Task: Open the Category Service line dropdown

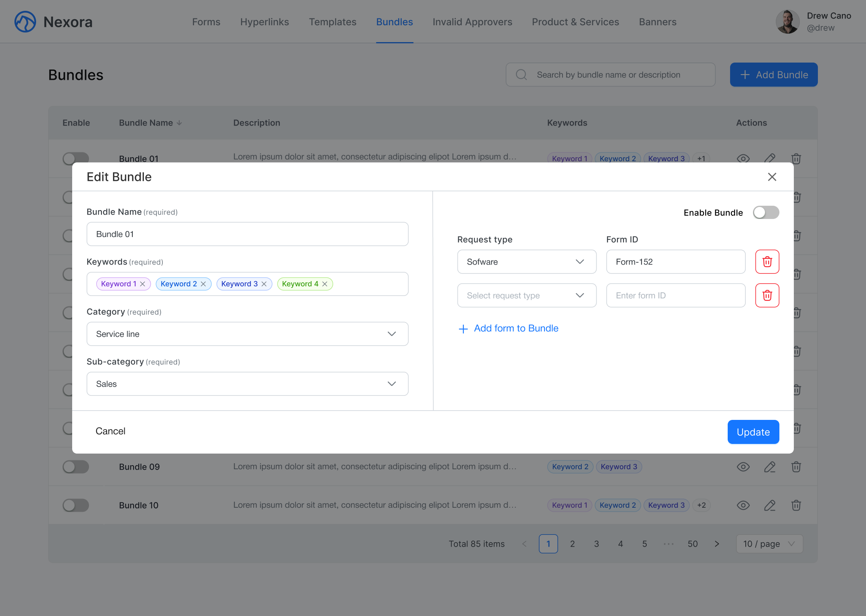Action: pyautogui.click(x=247, y=334)
